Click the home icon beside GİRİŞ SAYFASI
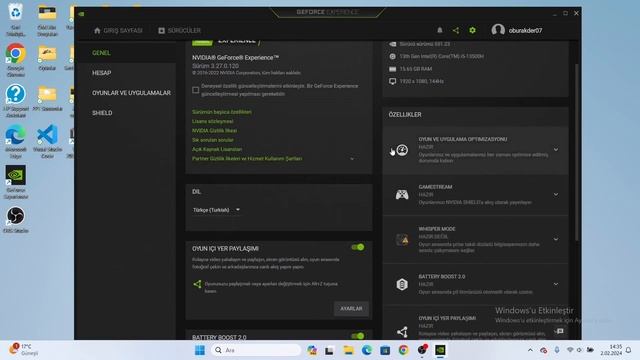 (x=97, y=30)
